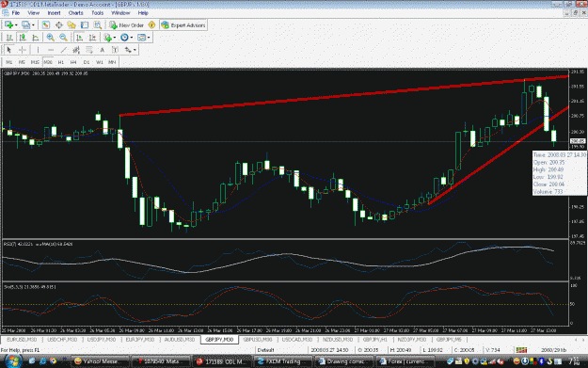
Task: Click the Periods clock icon
Action: 124,38
